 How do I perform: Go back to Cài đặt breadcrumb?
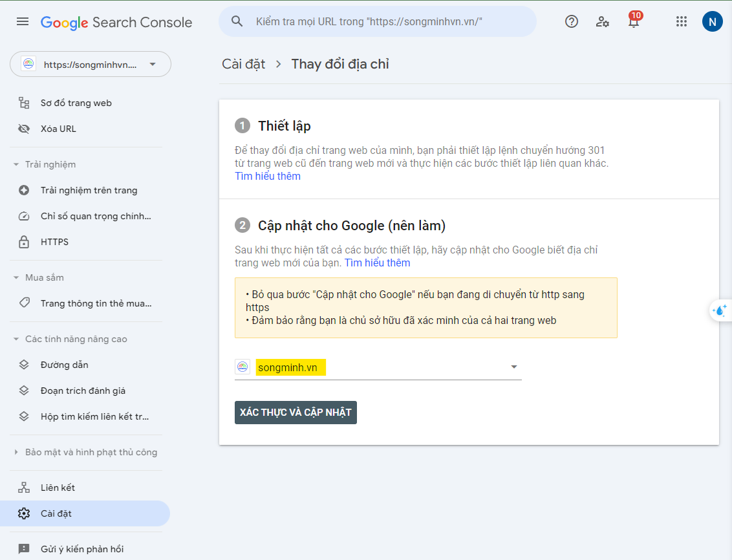point(243,64)
